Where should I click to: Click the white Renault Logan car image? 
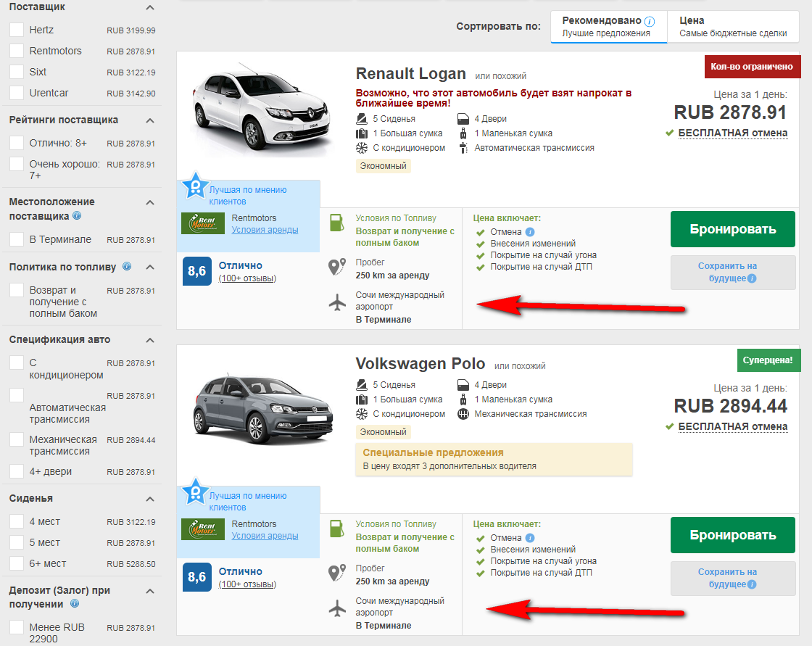(x=261, y=109)
